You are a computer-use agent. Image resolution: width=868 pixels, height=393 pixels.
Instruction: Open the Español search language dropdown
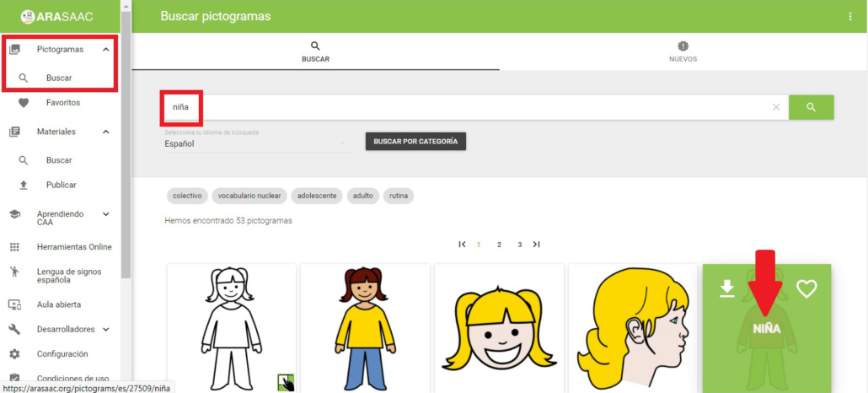click(x=260, y=143)
